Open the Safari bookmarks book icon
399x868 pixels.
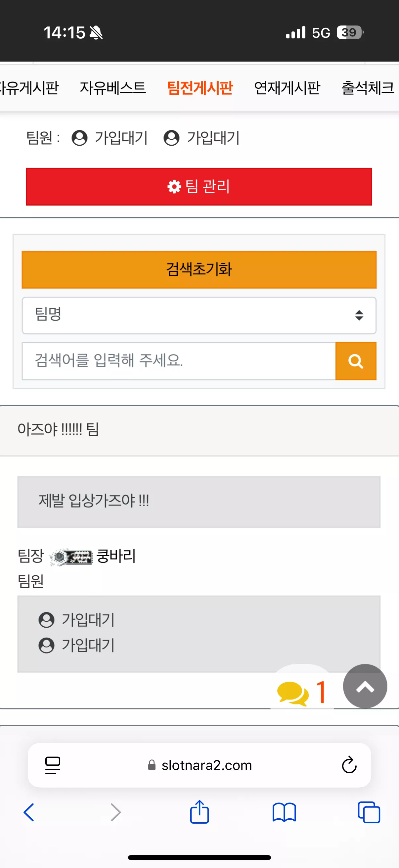coord(284,812)
